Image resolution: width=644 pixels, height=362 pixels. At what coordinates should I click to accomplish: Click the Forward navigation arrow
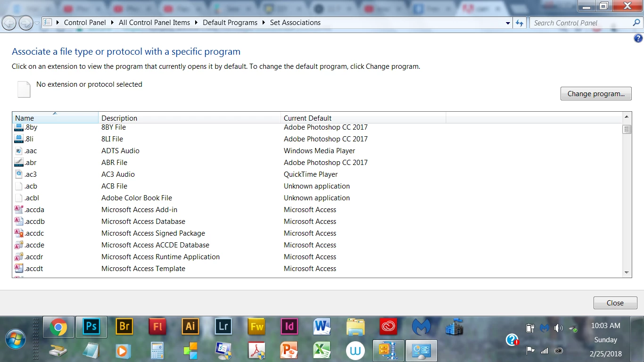click(x=25, y=23)
